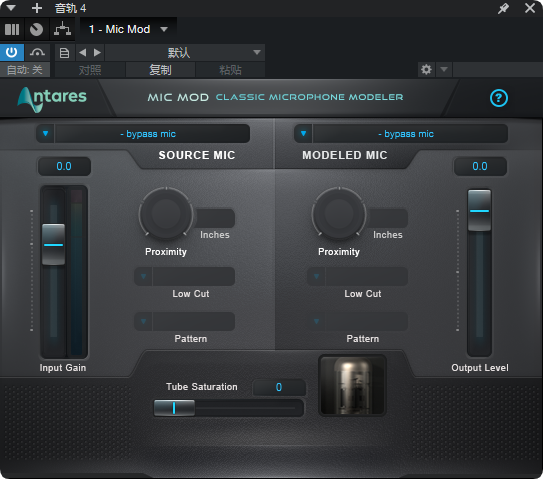Click the 自动: 关 automation button
Image resolution: width=543 pixels, height=479 pixels.
[x=25, y=70]
